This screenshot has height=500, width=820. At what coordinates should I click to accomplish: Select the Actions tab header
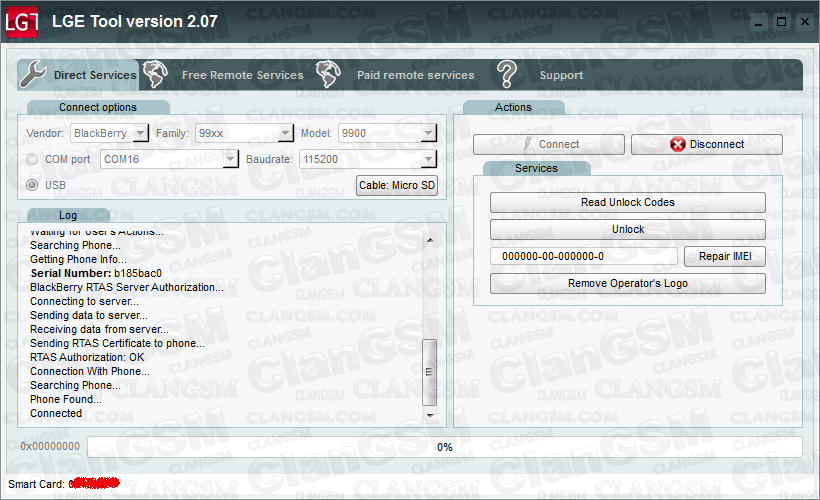(x=514, y=107)
